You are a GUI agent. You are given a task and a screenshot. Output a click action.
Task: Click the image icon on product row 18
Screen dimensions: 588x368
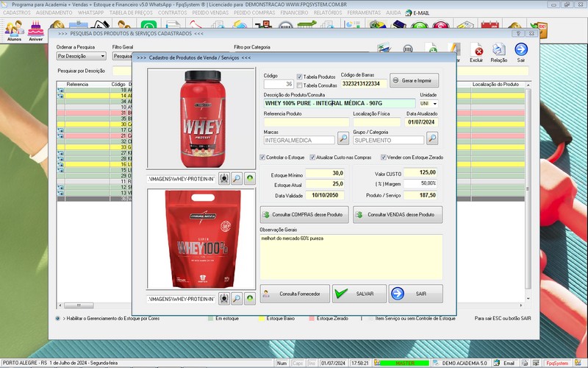tap(60, 90)
